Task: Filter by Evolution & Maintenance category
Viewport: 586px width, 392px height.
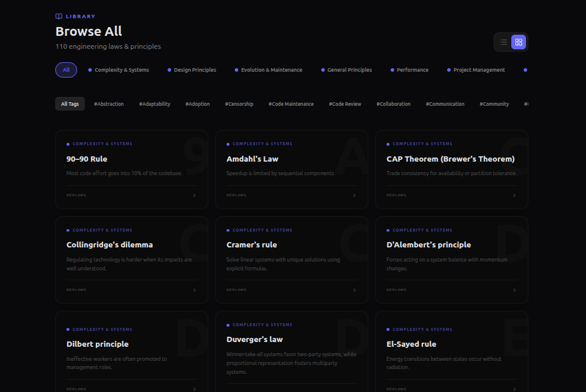Action: pos(268,70)
